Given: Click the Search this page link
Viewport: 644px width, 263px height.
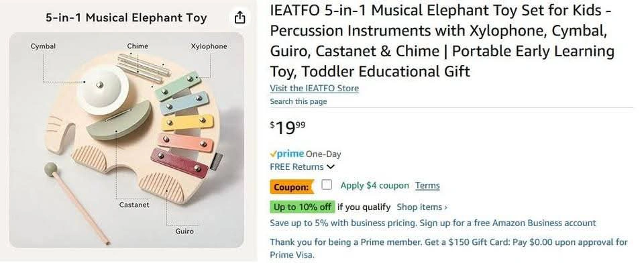Looking at the screenshot, I should tap(298, 101).
